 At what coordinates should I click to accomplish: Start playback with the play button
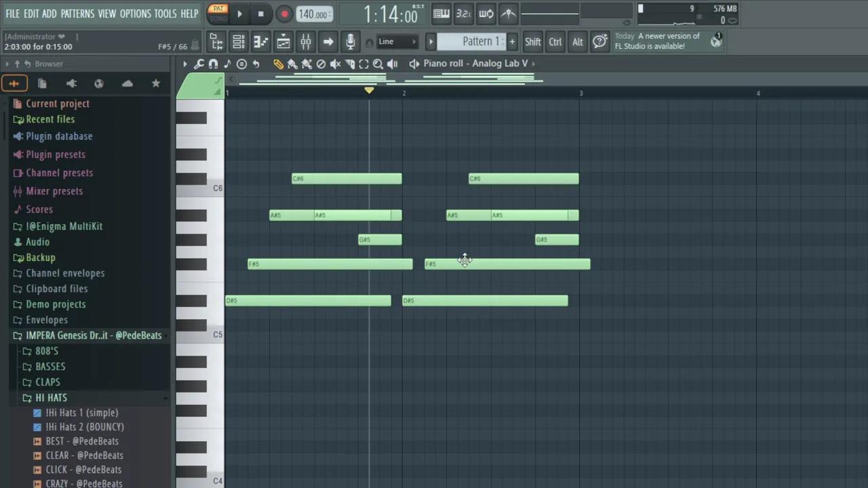pos(239,14)
